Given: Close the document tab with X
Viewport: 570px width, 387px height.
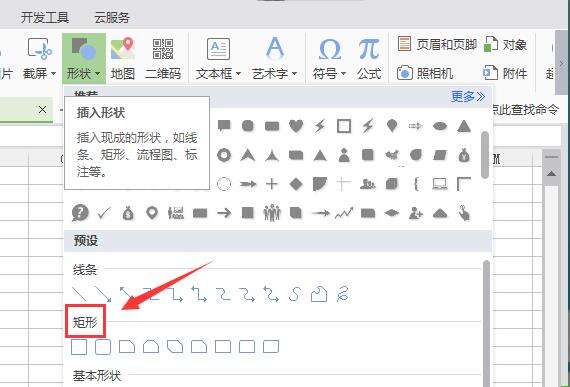Looking at the screenshot, I should tap(42, 109).
